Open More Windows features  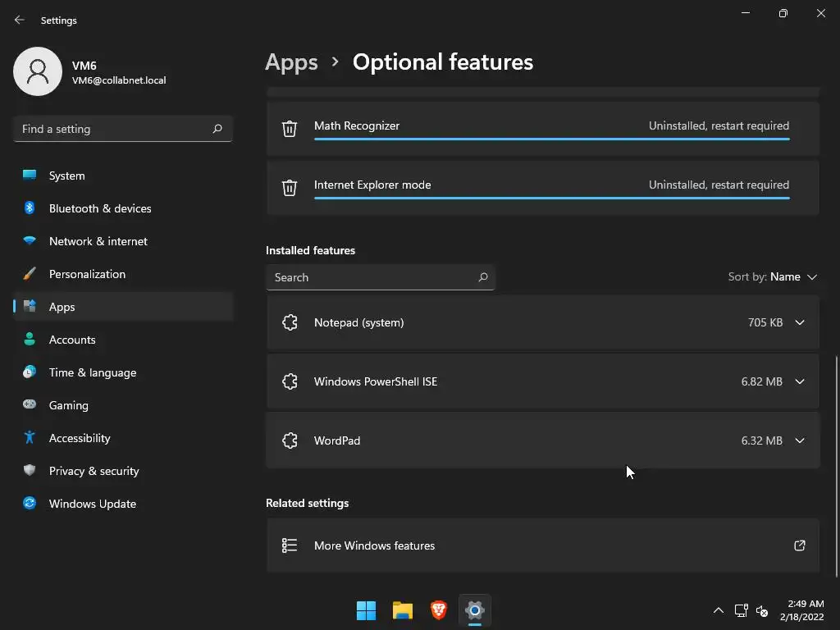375,546
